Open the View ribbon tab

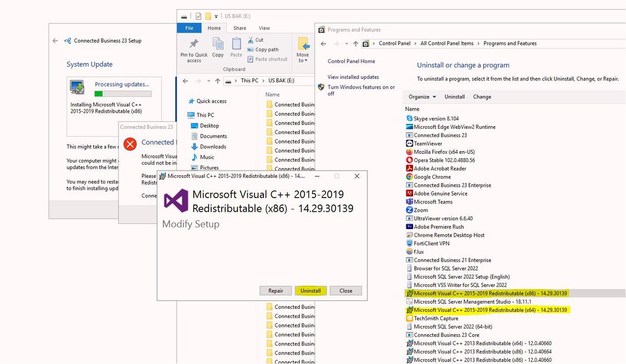coord(264,28)
